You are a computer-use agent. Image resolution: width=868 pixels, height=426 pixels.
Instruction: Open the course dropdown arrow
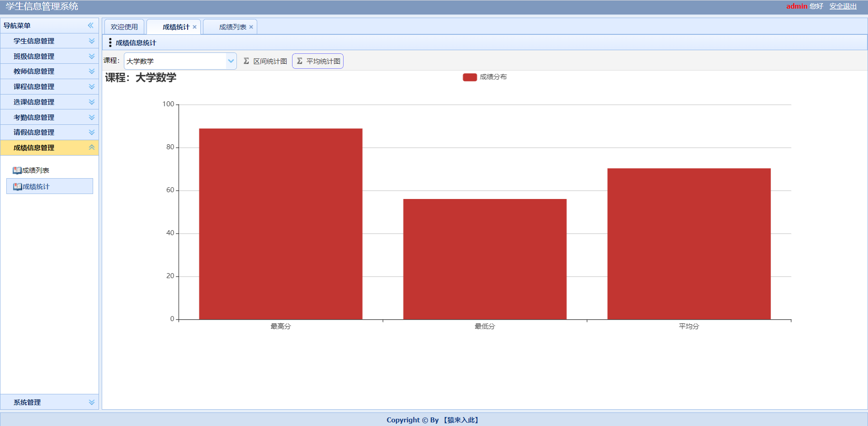pyautogui.click(x=231, y=61)
